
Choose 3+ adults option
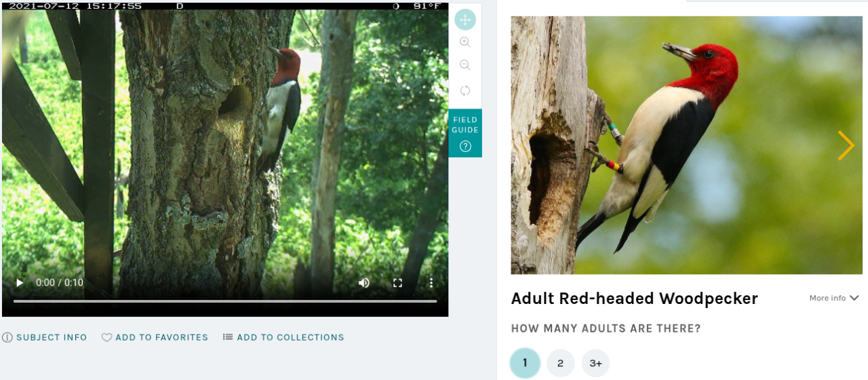[x=595, y=363]
